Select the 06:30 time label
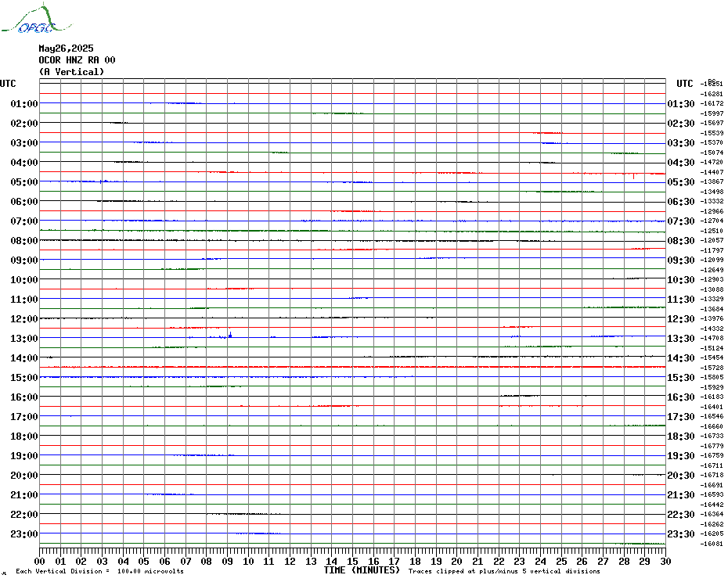The width and height of the screenshot is (728, 582). [x=681, y=201]
